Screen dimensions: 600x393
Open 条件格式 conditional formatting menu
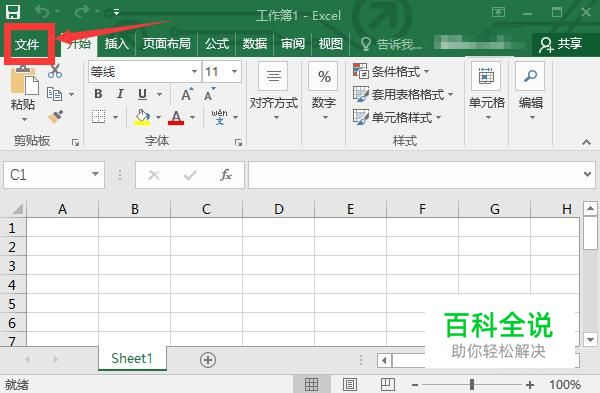(391, 72)
